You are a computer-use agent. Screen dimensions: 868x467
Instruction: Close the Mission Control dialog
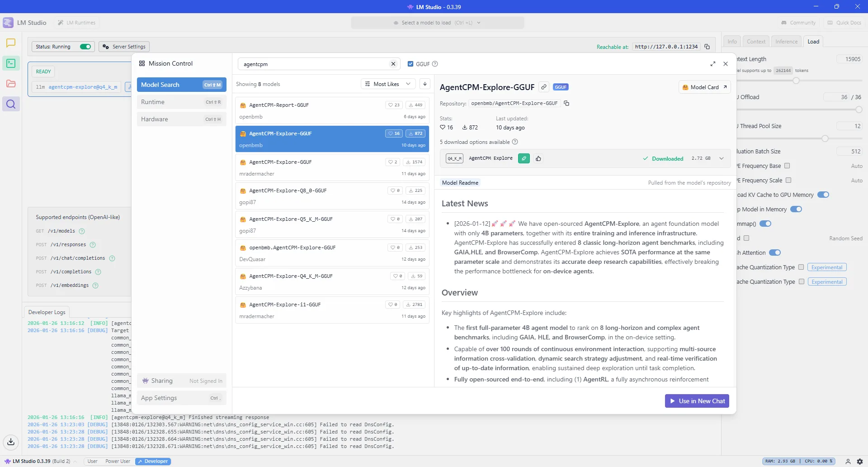pos(726,64)
